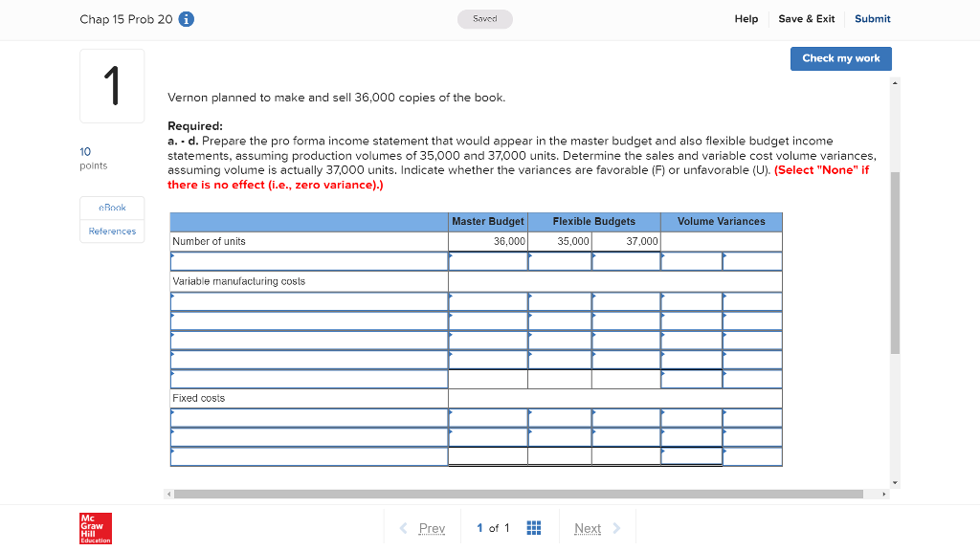Open the eBook link

click(x=111, y=207)
